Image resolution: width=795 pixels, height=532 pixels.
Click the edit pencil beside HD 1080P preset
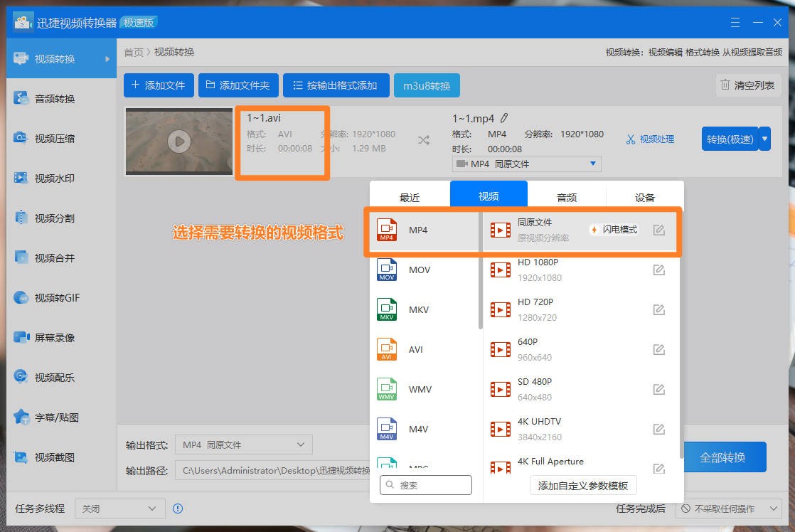[658, 270]
